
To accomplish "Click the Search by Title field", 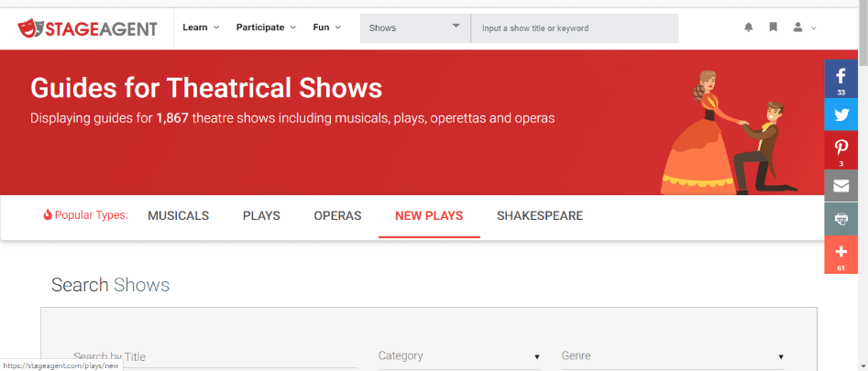I will (215, 357).
